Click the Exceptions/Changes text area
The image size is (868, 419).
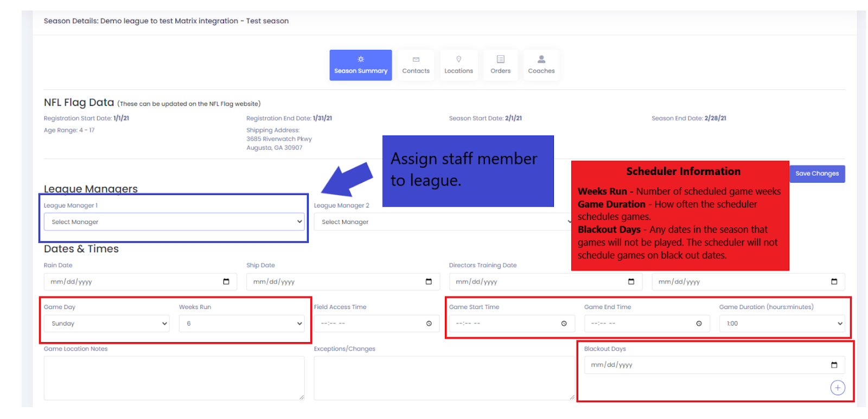(x=444, y=378)
